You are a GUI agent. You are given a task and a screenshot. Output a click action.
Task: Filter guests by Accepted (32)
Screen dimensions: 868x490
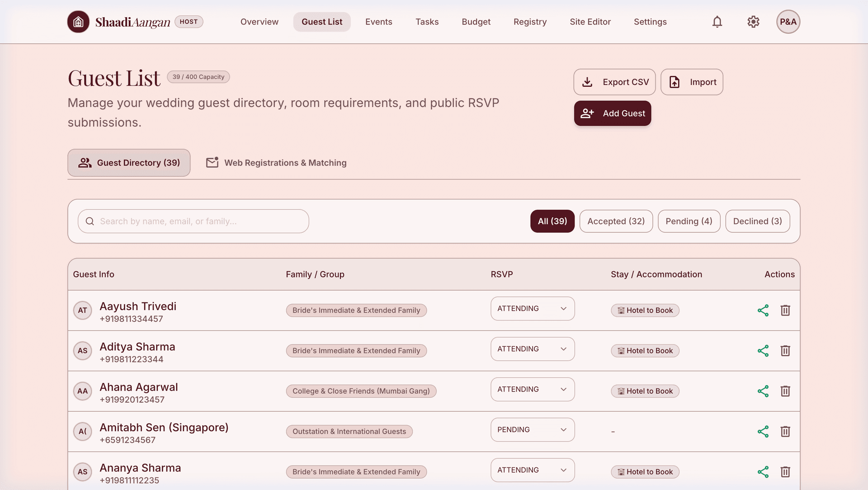pos(616,221)
